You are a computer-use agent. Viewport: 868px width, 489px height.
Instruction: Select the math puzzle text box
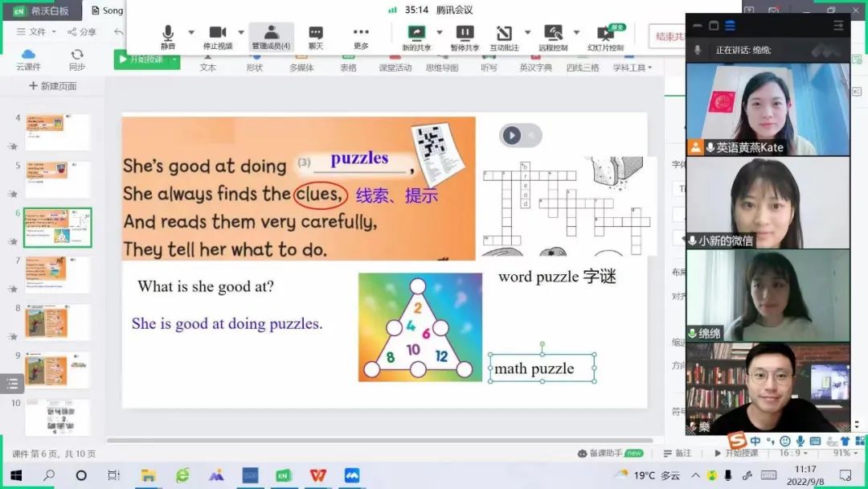coord(542,368)
